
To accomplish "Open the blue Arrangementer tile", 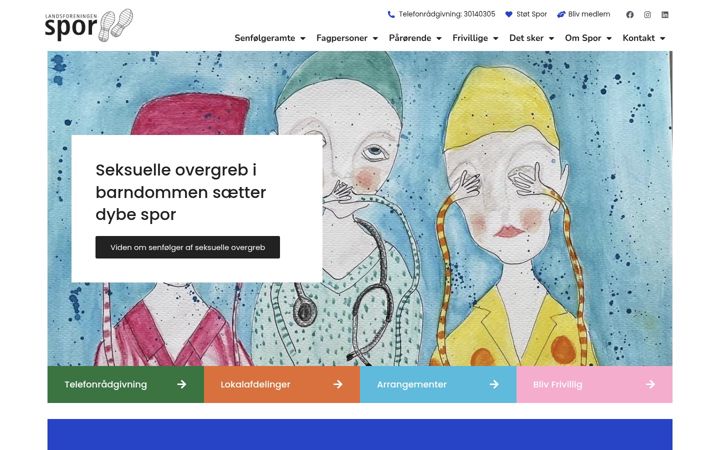I will click(x=438, y=384).
